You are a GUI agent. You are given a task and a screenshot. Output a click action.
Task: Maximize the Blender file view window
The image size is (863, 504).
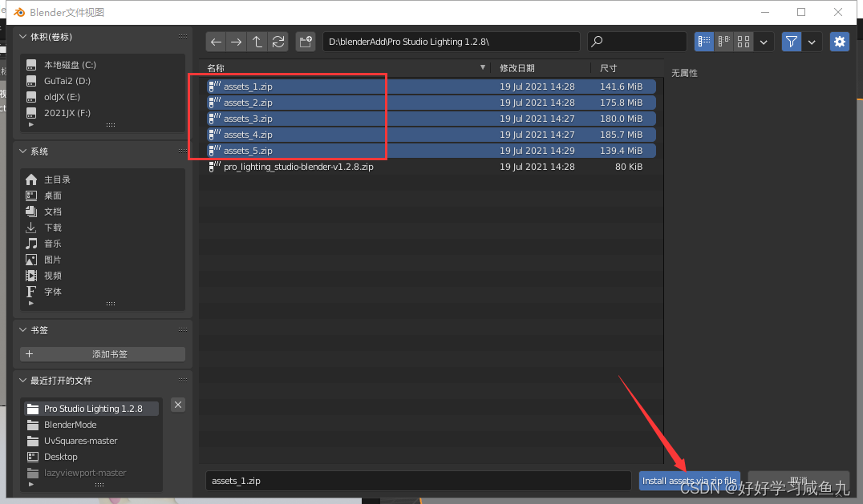tap(801, 12)
